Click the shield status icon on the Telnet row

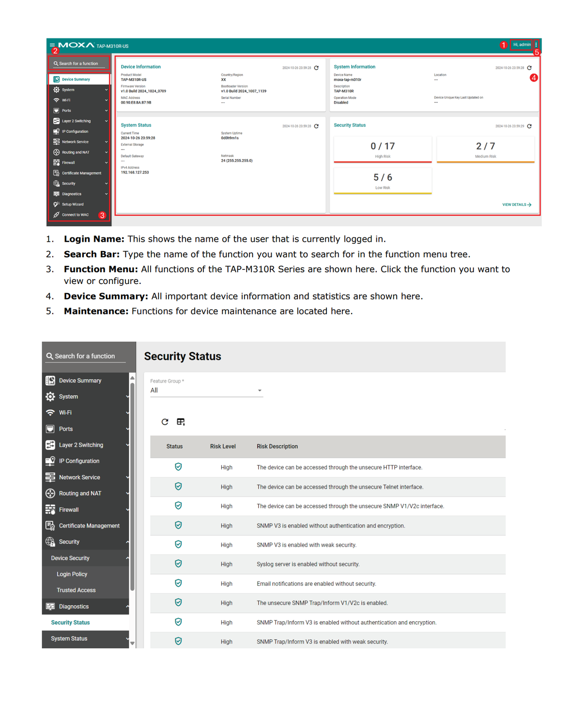178,486
